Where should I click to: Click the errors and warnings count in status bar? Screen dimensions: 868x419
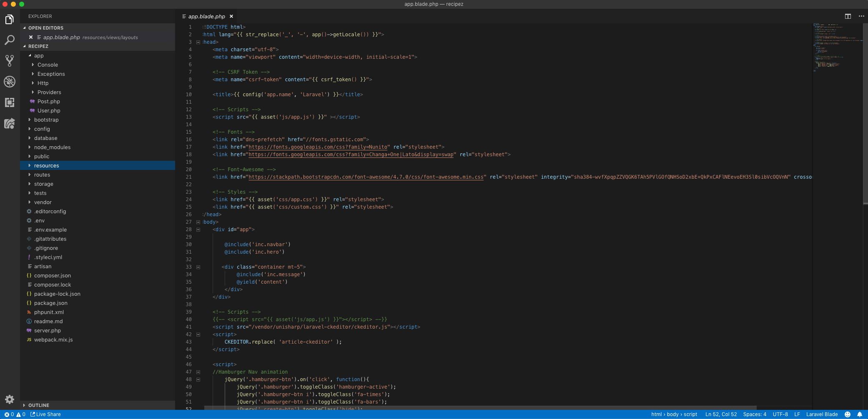point(15,414)
